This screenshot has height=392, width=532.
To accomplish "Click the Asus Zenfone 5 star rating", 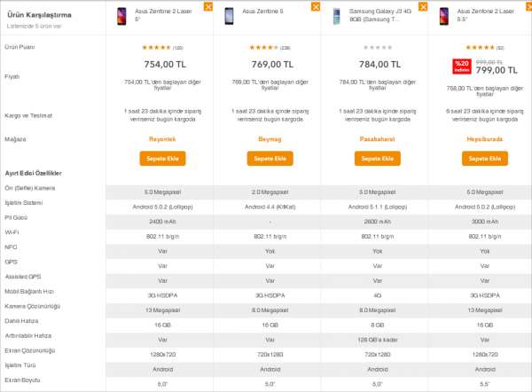I will click(263, 48).
